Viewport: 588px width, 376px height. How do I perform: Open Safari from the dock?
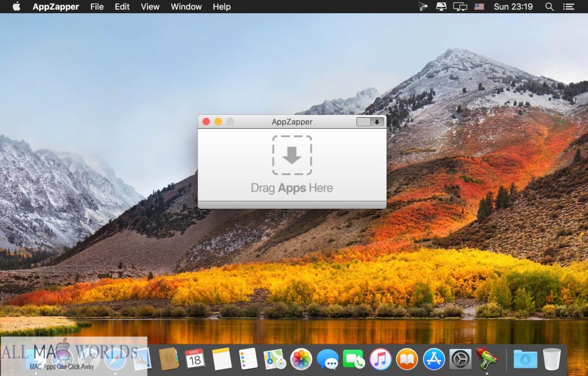click(115, 359)
